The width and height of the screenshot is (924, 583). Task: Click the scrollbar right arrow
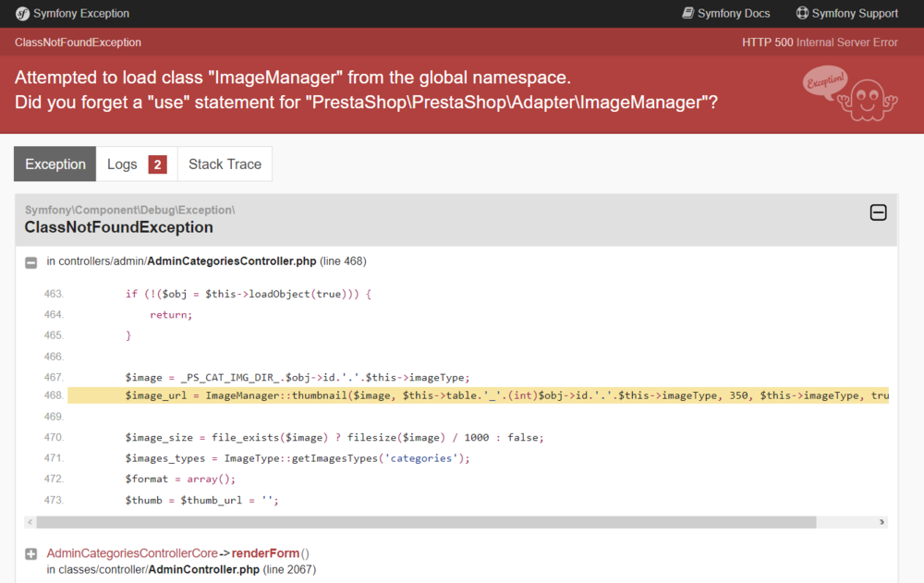coord(881,522)
